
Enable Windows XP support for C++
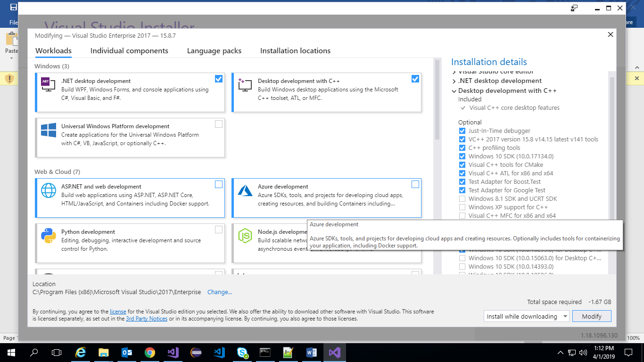pos(462,207)
